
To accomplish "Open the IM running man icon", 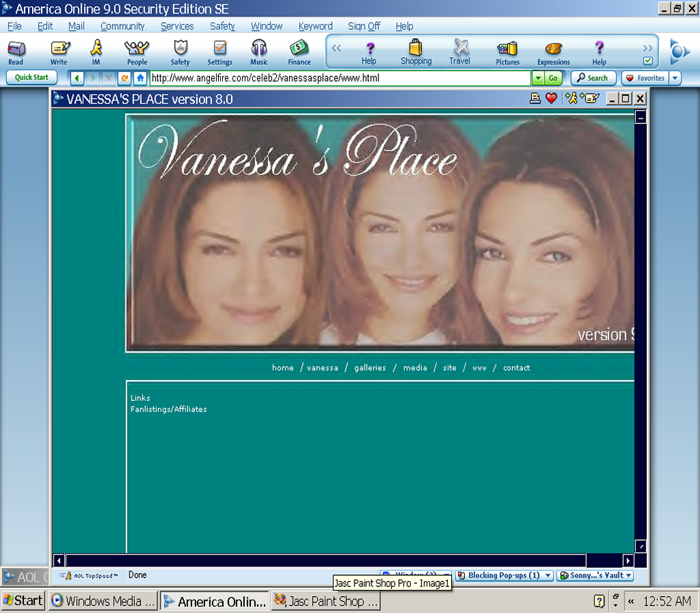I will [x=96, y=52].
